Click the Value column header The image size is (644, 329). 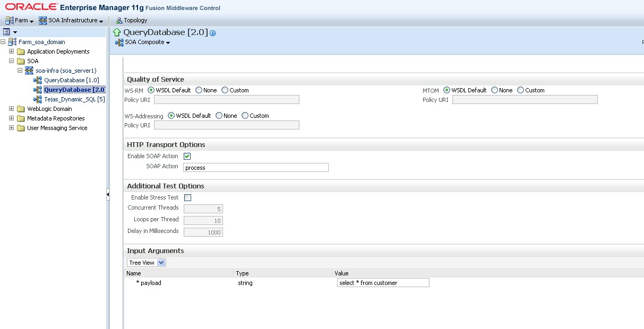point(341,273)
